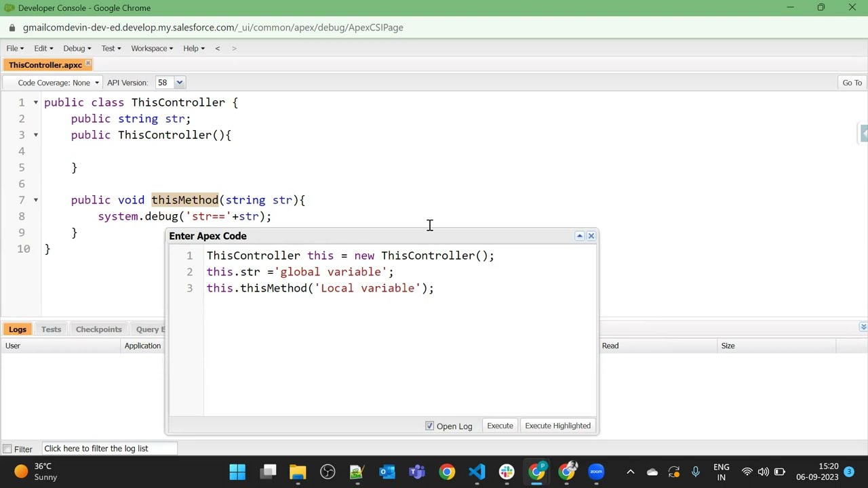Collapse the class fold at line 1
Image resolution: width=868 pixels, height=488 pixels.
click(36, 102)
